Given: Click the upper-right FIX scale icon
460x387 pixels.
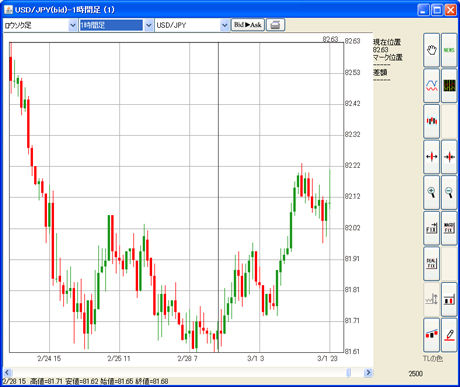Looking at the screenshot, I should click(449, 228).
